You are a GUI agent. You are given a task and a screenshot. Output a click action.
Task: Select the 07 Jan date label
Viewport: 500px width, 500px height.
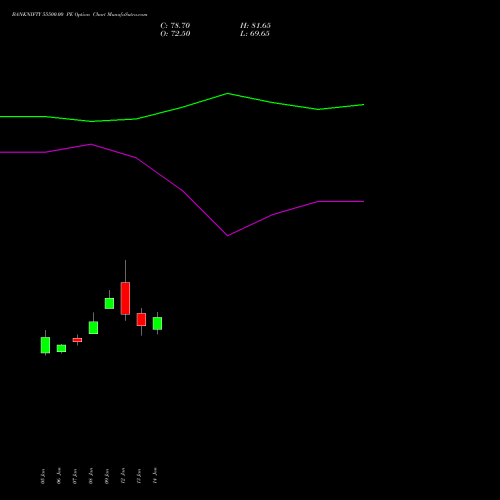75,476
